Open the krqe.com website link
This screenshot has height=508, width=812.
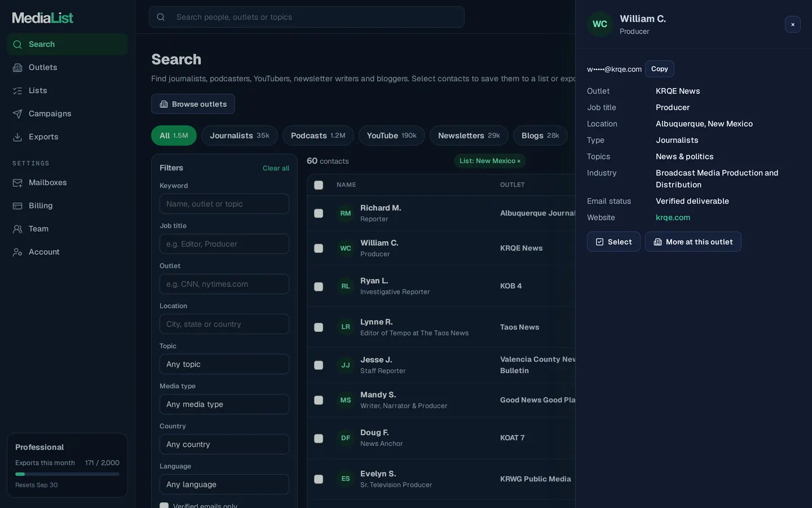tap(673, 217)
